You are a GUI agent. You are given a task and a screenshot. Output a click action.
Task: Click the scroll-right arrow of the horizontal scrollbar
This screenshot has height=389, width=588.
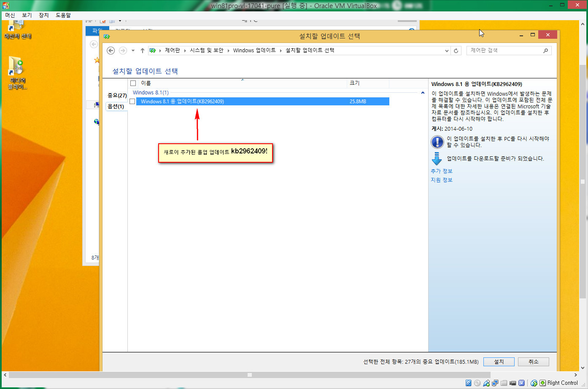[x=576, y=375]
